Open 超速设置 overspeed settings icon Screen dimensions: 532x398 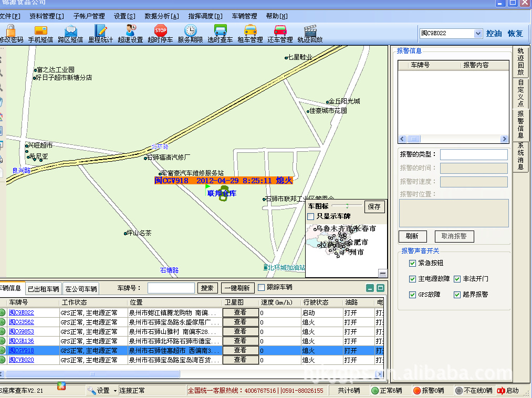pos(130,34)
